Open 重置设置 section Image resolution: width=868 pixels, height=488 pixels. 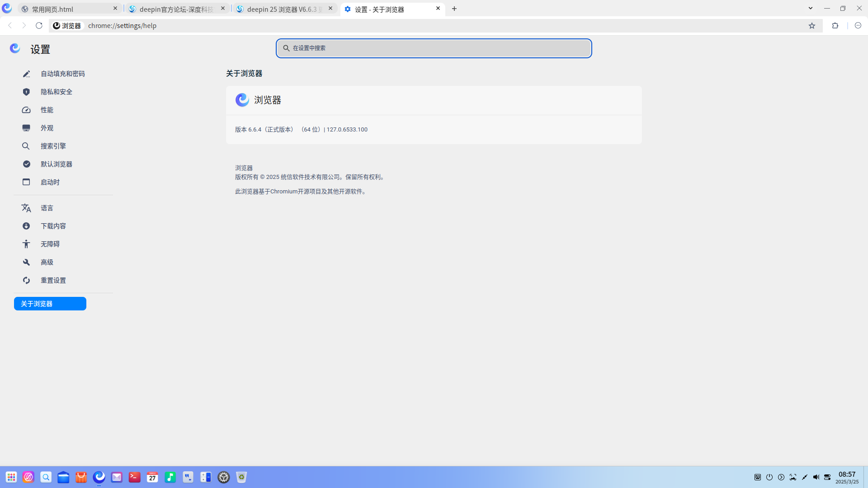point(53,280)
